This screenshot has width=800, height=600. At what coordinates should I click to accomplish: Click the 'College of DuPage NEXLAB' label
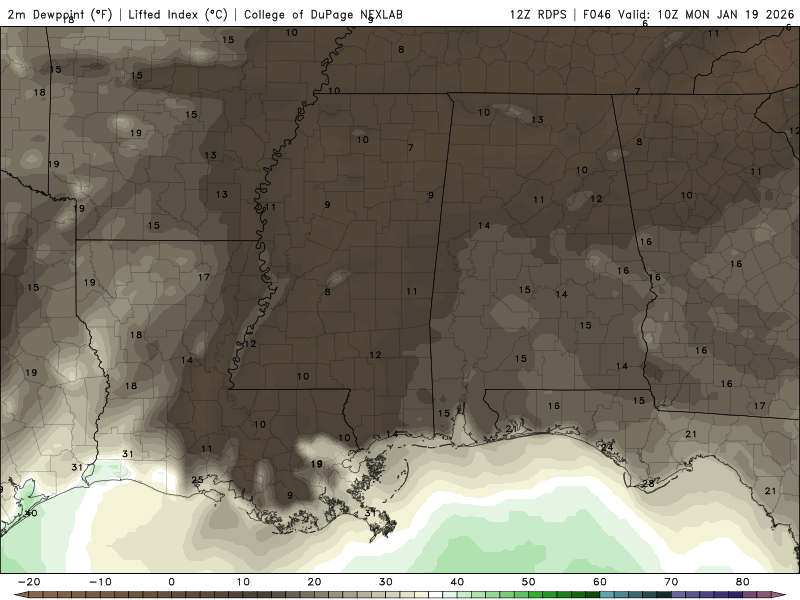click(323, 14)
